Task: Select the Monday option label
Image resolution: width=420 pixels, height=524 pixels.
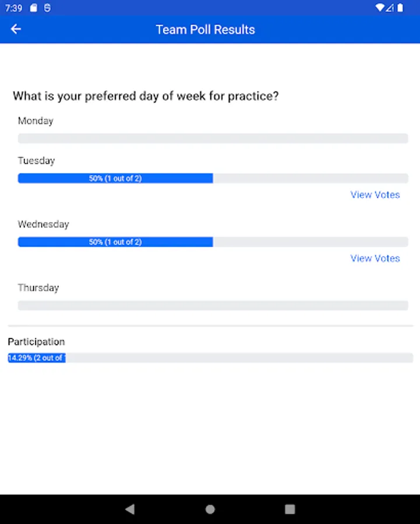Action: (x=36, y=121)
